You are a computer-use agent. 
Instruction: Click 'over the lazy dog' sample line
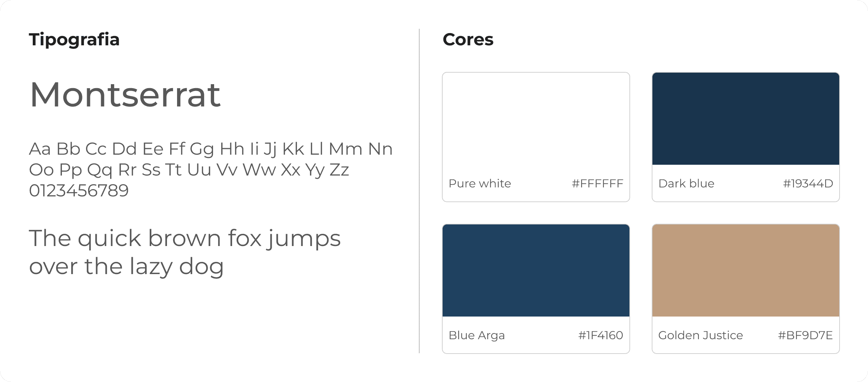126,267
